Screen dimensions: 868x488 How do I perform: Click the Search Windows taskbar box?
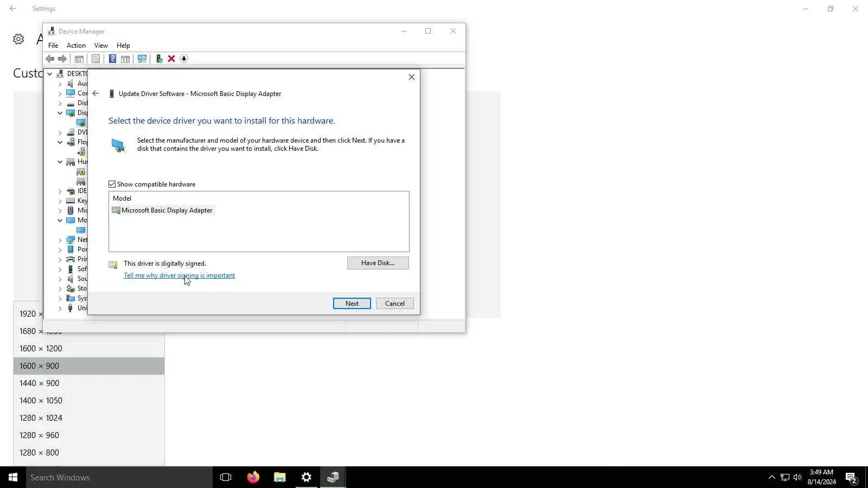click(x=119, y=477)
